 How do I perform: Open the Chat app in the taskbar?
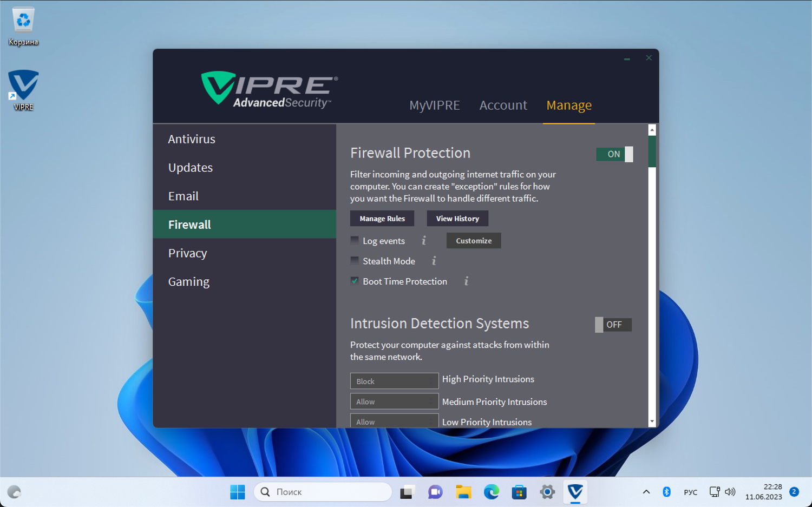point(435,492)
